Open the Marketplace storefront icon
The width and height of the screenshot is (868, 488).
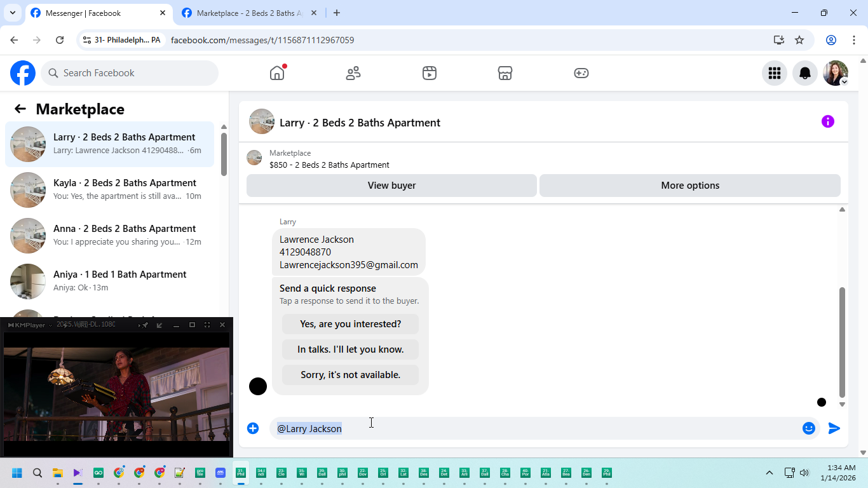click(505, 73)
